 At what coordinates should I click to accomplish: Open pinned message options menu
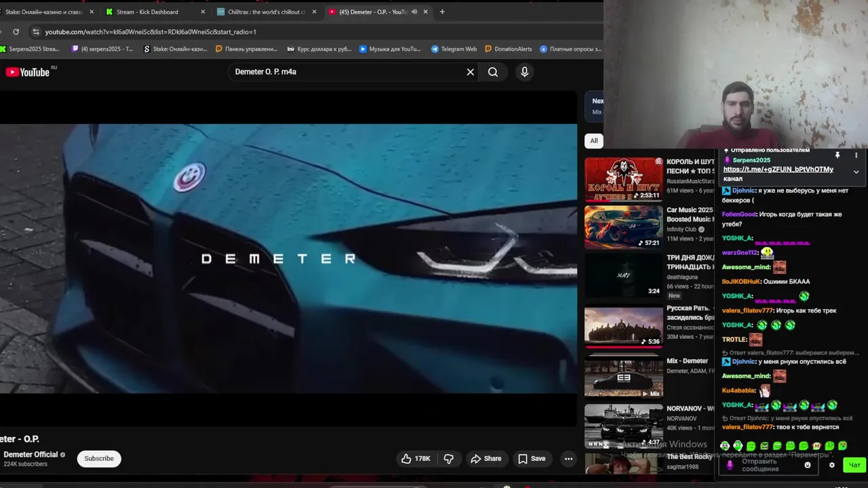856,155
